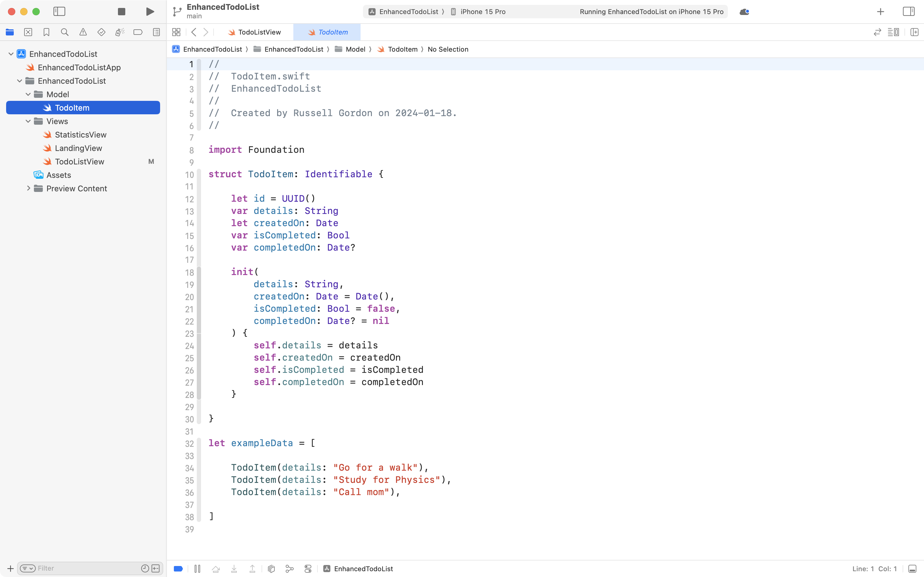Open the Find navigator with the search icon

[x=64, y=32]
